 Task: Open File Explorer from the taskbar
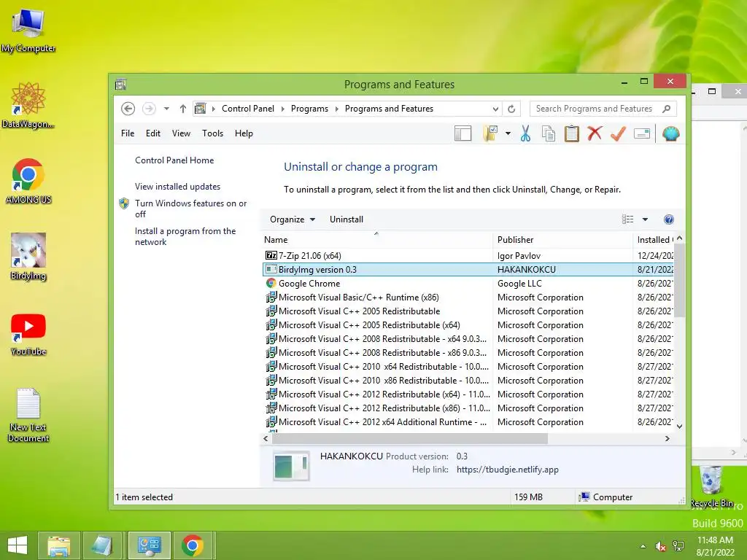pos(58,545)
